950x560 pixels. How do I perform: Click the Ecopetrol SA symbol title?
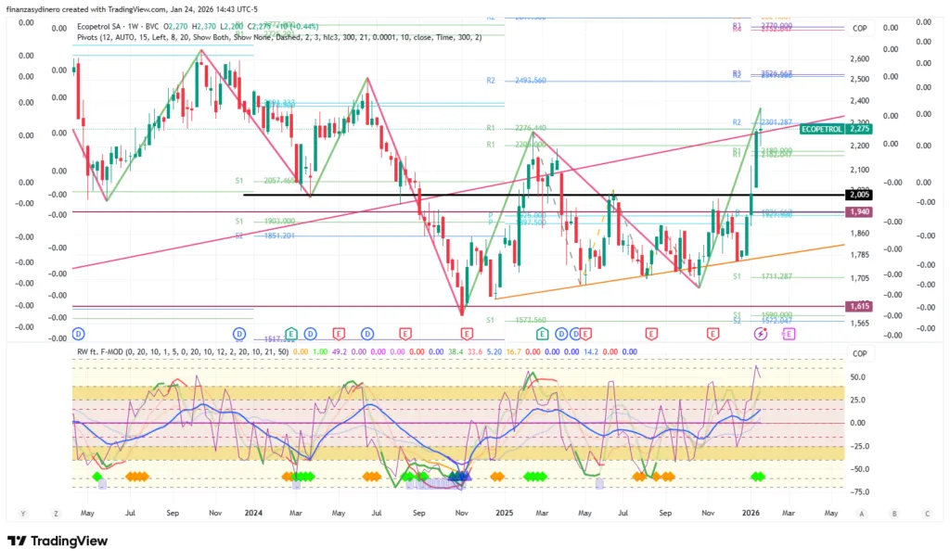[x=104, y=27]
